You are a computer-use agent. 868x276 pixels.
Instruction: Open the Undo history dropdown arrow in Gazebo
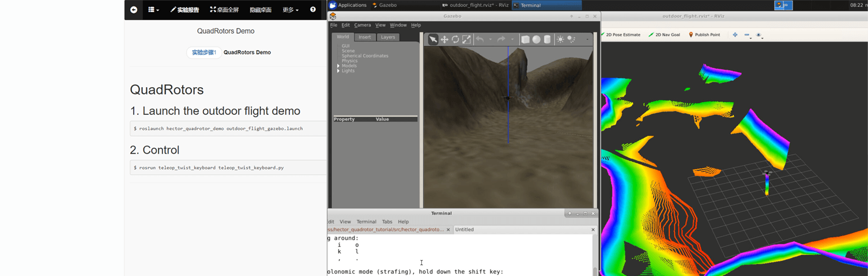click(490, 40)
